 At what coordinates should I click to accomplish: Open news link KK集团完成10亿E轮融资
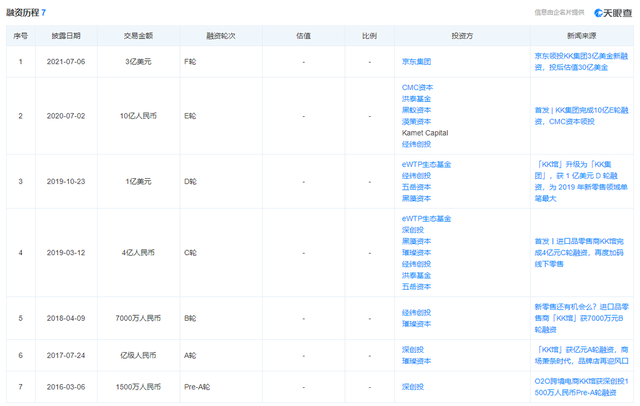click(581, 116)
